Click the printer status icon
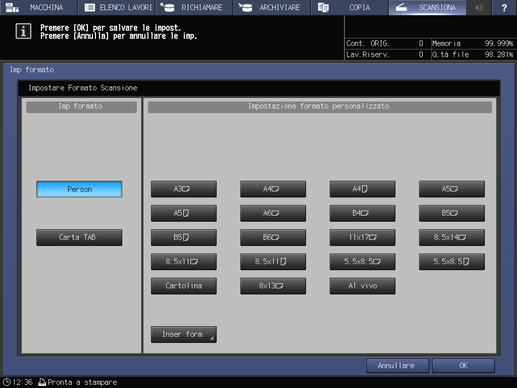 [42, 382]
